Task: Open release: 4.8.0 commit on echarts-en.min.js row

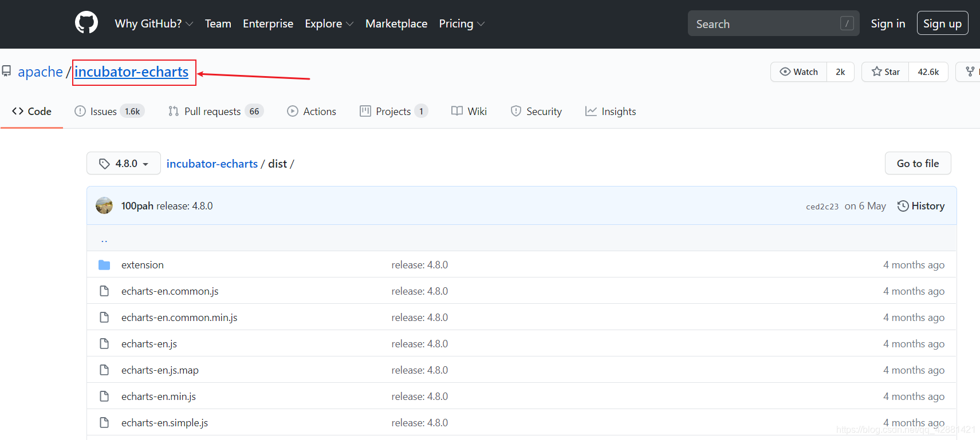Action: tap(420, 397)
